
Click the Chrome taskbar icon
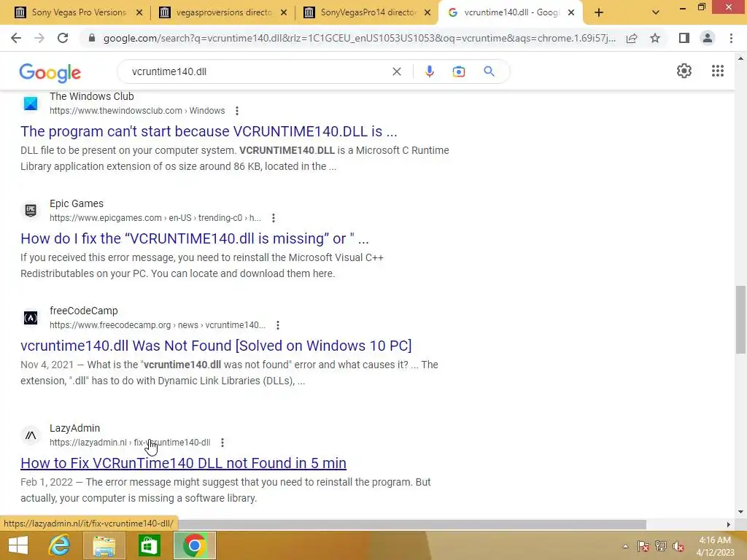194,545
